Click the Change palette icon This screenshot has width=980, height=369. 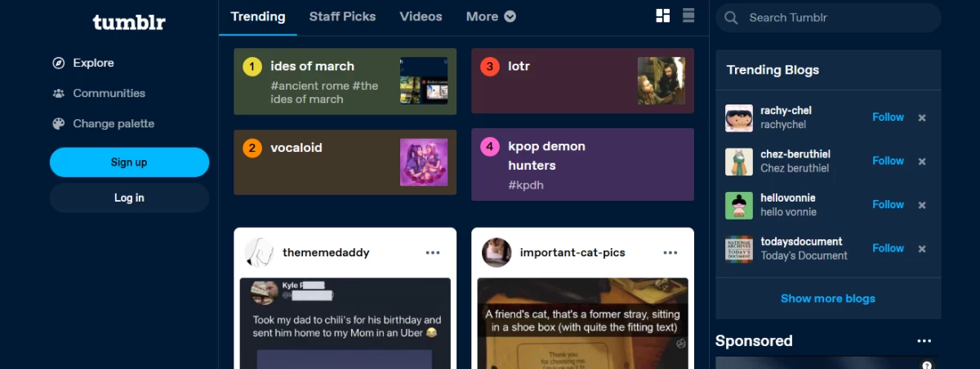click(59, 124)
